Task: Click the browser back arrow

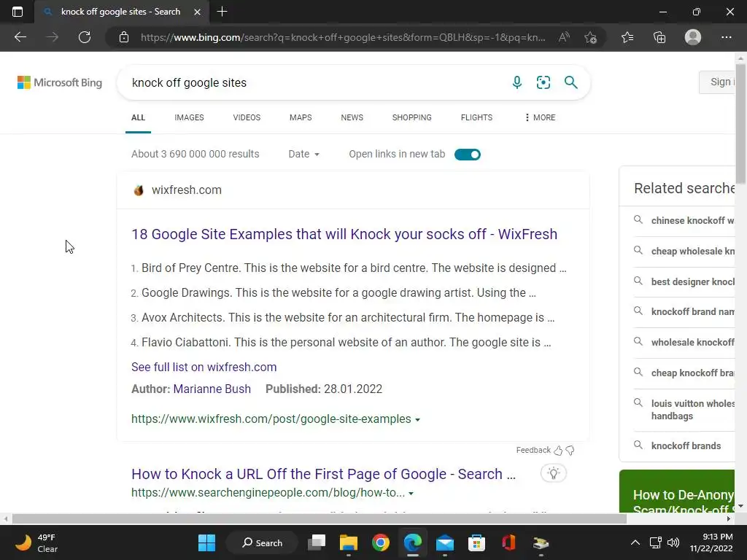Action: point(20,37)
